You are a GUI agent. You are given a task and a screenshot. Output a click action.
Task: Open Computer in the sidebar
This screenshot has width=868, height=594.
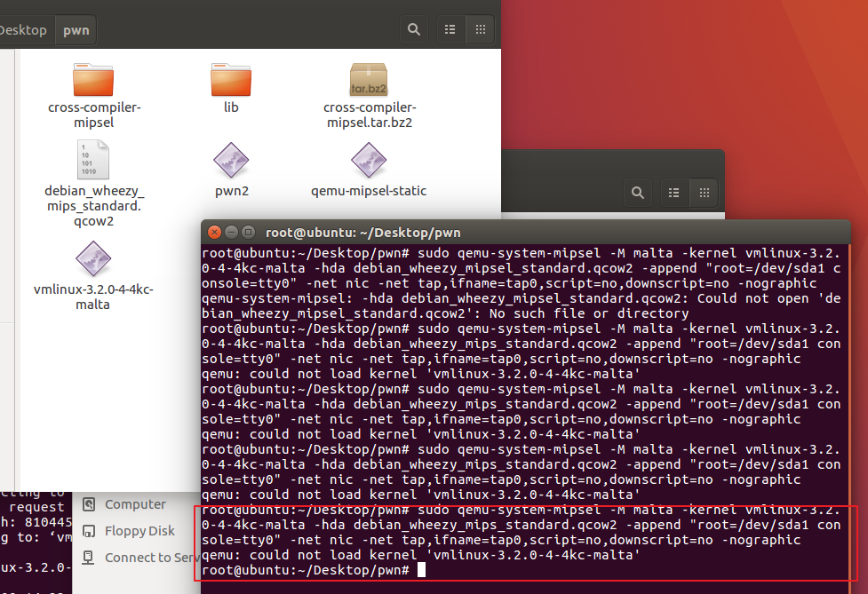(135, 504)
